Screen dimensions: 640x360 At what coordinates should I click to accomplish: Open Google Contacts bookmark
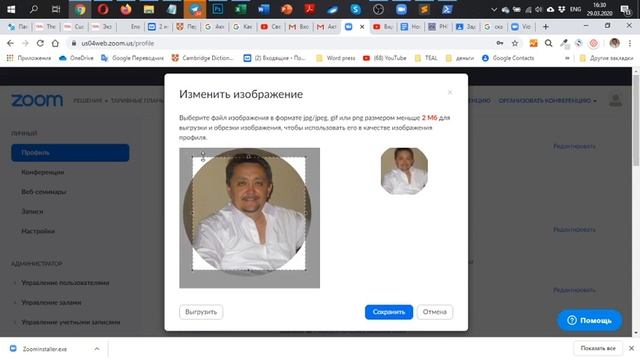[508, 58]
